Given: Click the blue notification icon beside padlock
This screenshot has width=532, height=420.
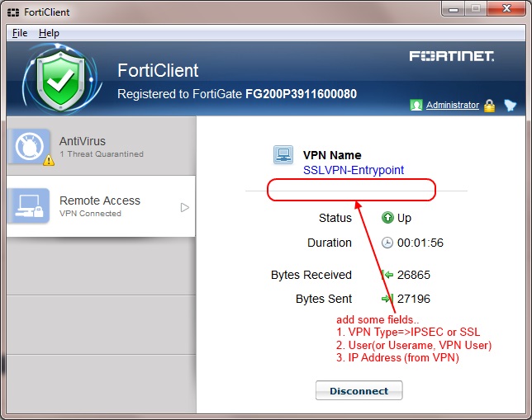Looking at the screenshot, I should [510, 106].
